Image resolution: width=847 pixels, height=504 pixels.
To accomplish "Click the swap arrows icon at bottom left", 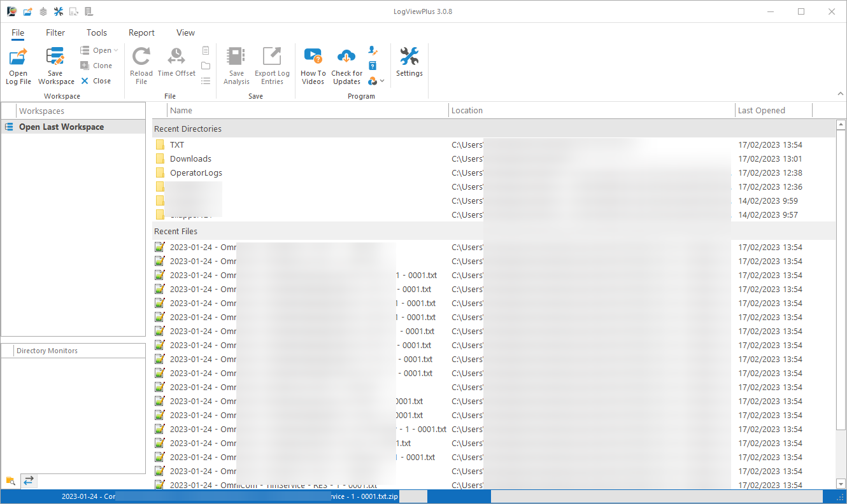I will coord(29,480).
